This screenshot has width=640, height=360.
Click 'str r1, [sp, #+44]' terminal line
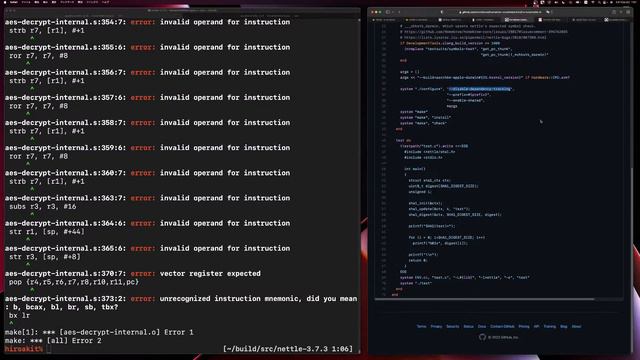[47, 231]
